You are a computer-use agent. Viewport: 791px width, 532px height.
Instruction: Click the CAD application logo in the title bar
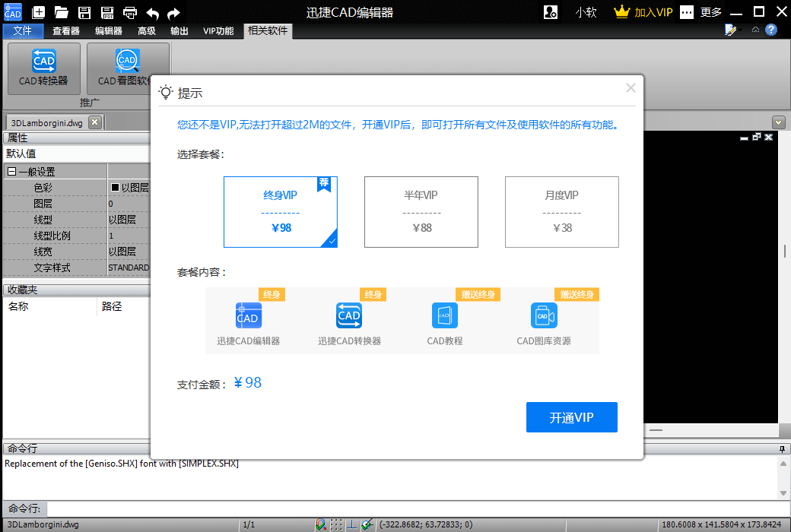click(13, 12)
